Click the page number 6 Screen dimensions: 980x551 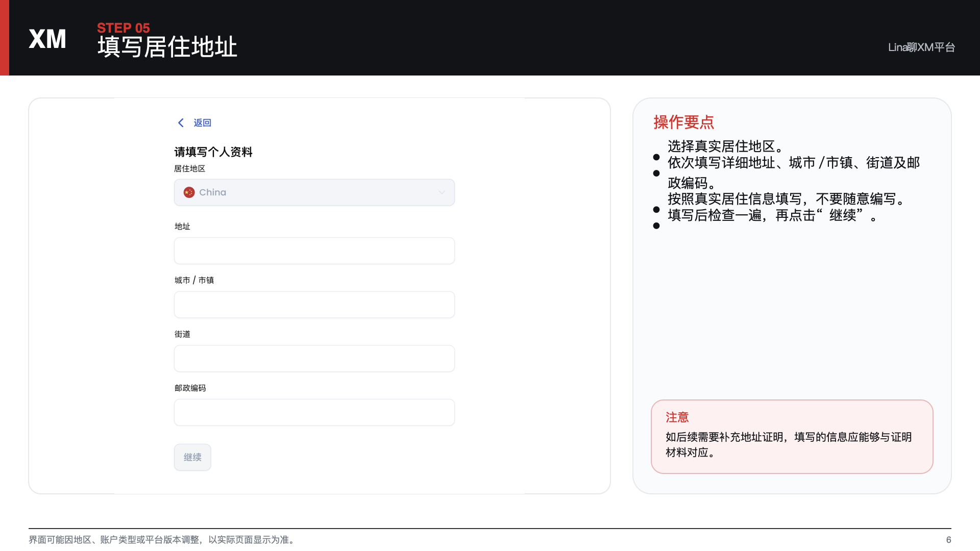(x=948, y=540)
